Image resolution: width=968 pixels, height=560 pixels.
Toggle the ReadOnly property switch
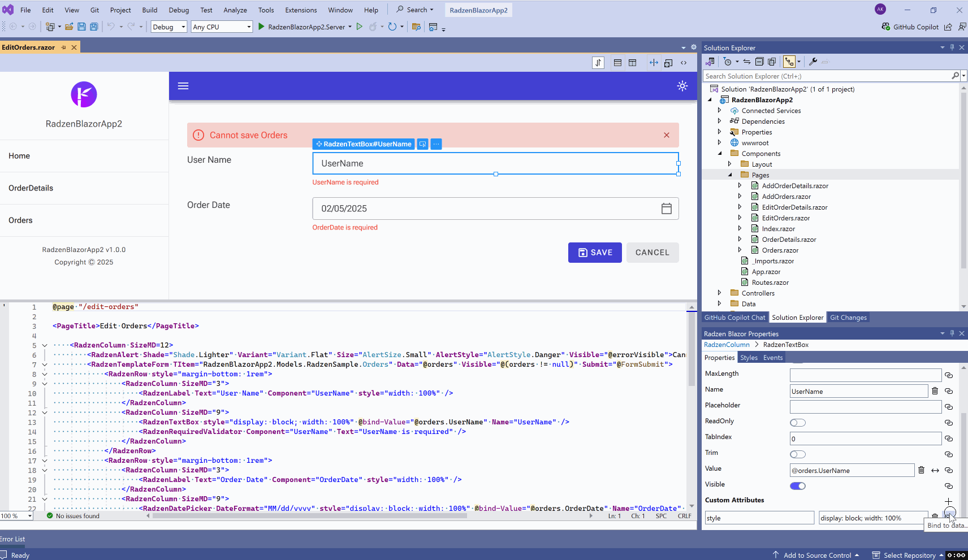coord(798,423)
